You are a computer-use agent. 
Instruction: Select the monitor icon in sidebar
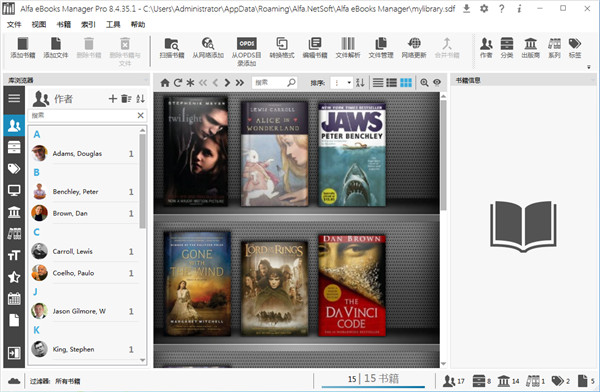14,190
